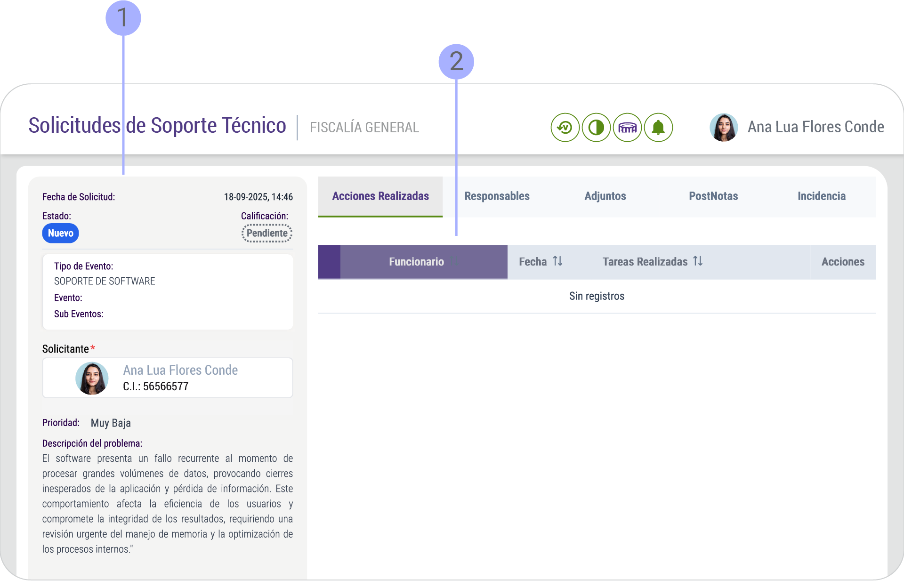Viewport: 904px width, 588px height.
Task: Click the Tareas Realizadas sort arrows
Action: tap(698, 261)
